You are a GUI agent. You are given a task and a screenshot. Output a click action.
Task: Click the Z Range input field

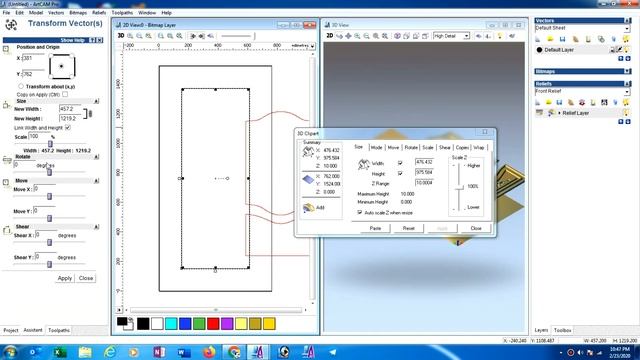click(x=424, y=183)
